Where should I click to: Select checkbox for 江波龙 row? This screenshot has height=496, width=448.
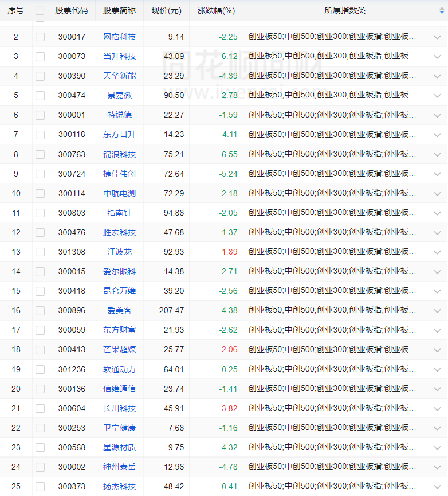click(40, 252)
